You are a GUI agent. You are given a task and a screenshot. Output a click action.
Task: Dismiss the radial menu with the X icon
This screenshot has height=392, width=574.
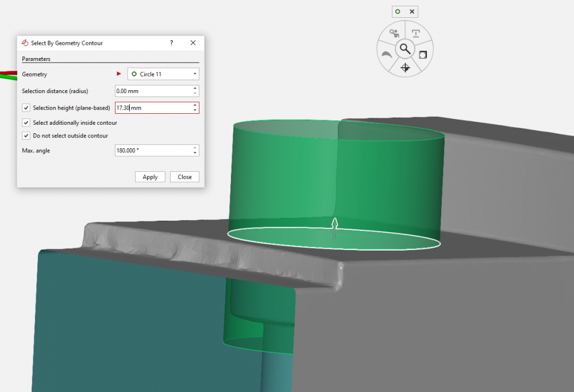point(412,11)
